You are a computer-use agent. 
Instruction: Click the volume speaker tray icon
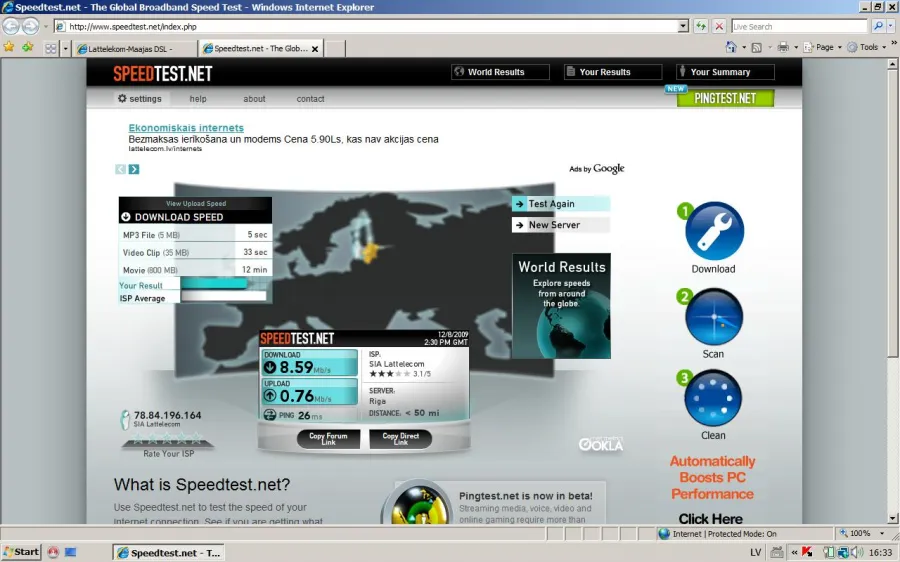click(x=856, y=553)
